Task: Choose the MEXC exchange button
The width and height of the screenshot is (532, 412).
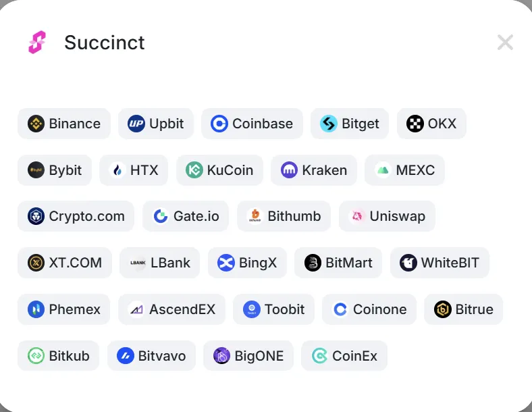Action: (404, 170)
